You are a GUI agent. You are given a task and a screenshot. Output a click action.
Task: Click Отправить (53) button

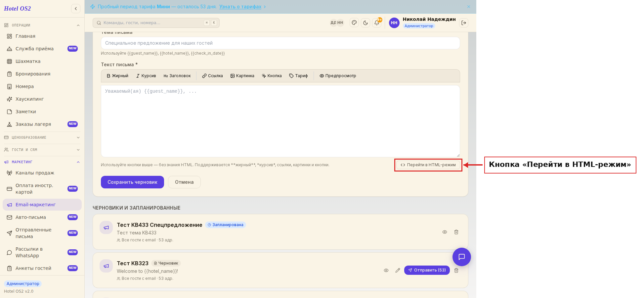point(427,270)
